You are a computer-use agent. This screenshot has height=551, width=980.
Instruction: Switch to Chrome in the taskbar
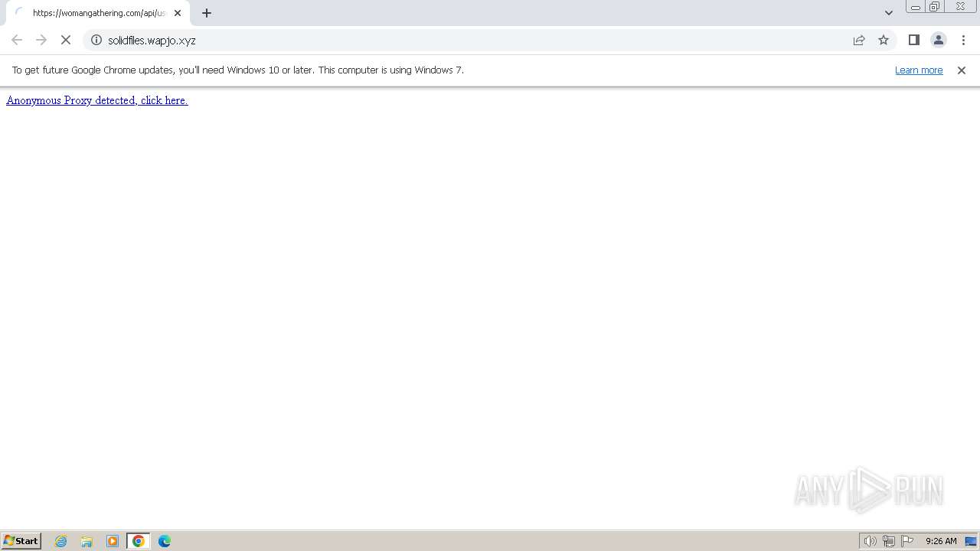click(x=139, y=541)
